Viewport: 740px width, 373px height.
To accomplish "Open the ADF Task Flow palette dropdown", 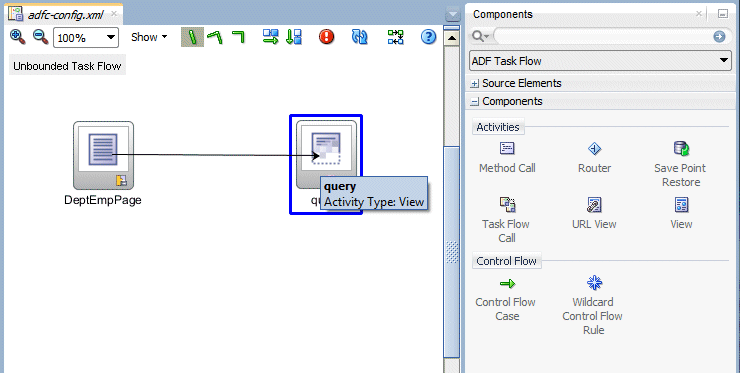I will tap(600, 61).
